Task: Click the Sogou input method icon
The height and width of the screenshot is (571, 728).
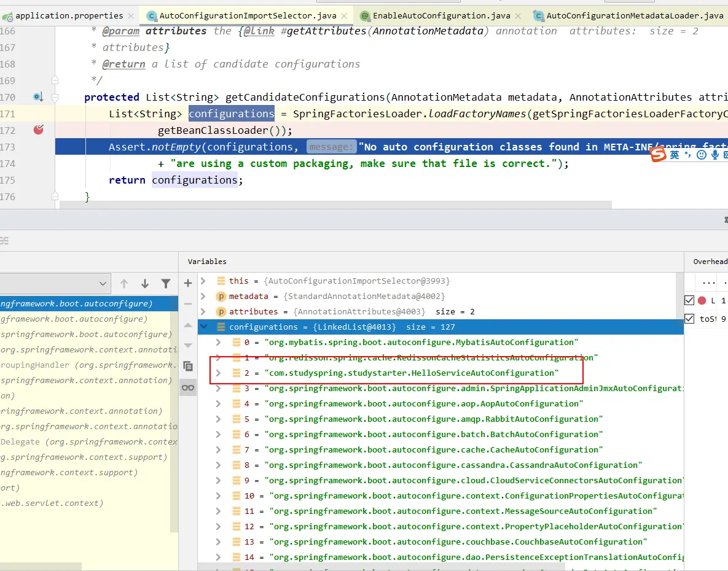Action: 659,154
